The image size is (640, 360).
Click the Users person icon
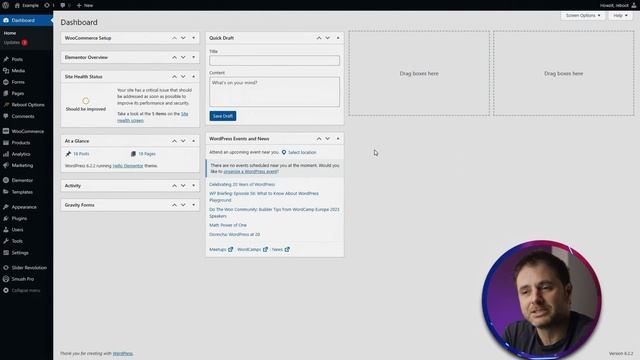(6, 230)
